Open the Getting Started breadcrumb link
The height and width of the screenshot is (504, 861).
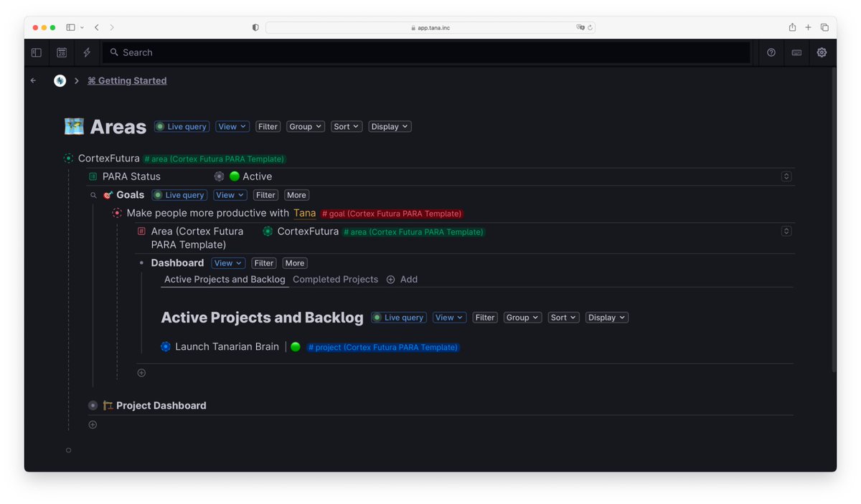(127, 80)
